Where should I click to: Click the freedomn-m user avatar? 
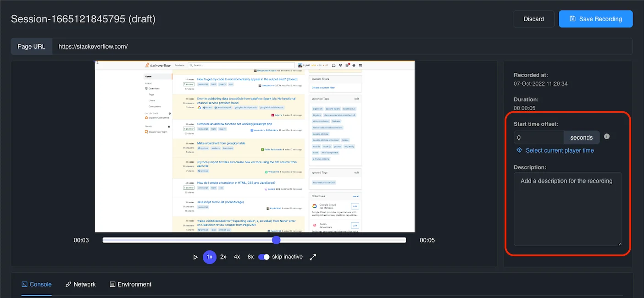pos(260,85)
